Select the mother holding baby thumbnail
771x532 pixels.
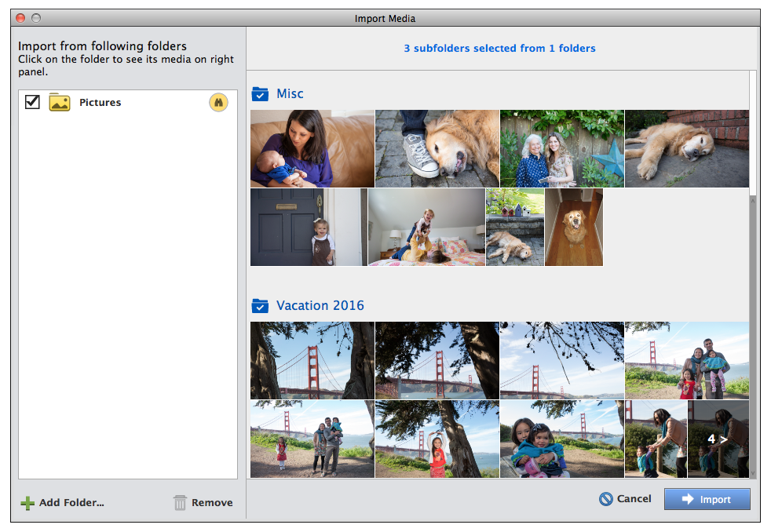pyautogui.click(x=312, y=148)
